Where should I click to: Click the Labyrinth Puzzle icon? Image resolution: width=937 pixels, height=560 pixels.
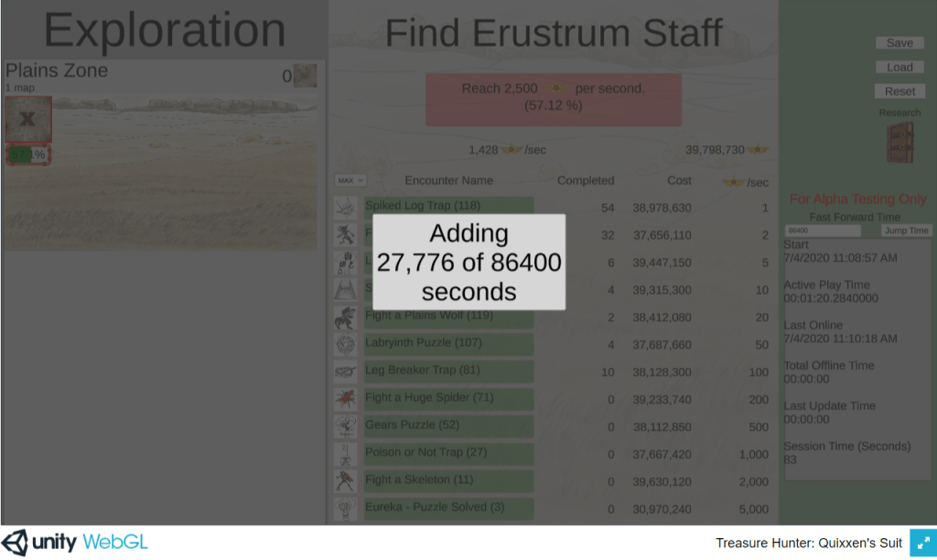tap(346, 344)
